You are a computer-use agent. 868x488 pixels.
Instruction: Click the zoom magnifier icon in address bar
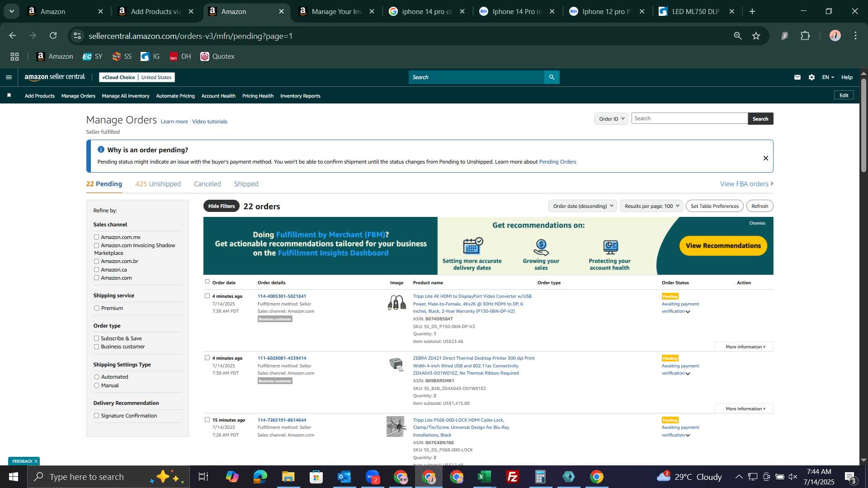(738, 36)
